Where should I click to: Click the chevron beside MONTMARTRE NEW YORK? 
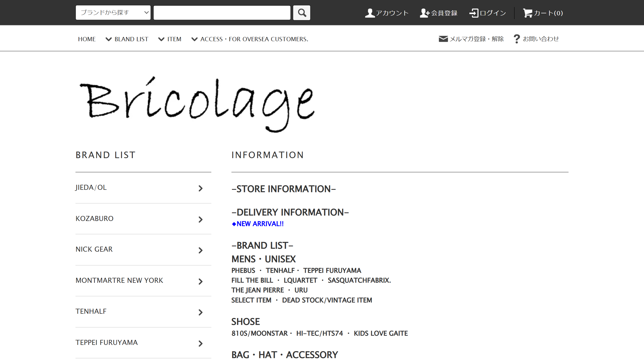coord(200,282)
